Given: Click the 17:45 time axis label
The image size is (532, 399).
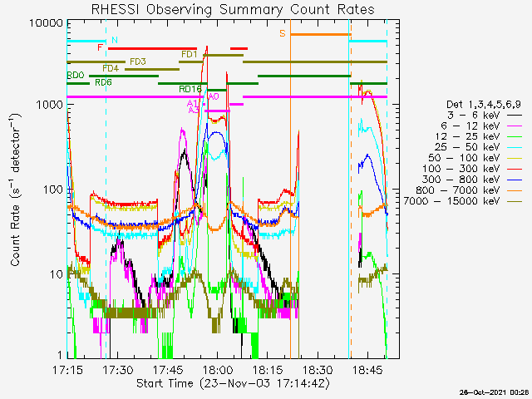Looking at the screenshot, I should click(168, 370).
